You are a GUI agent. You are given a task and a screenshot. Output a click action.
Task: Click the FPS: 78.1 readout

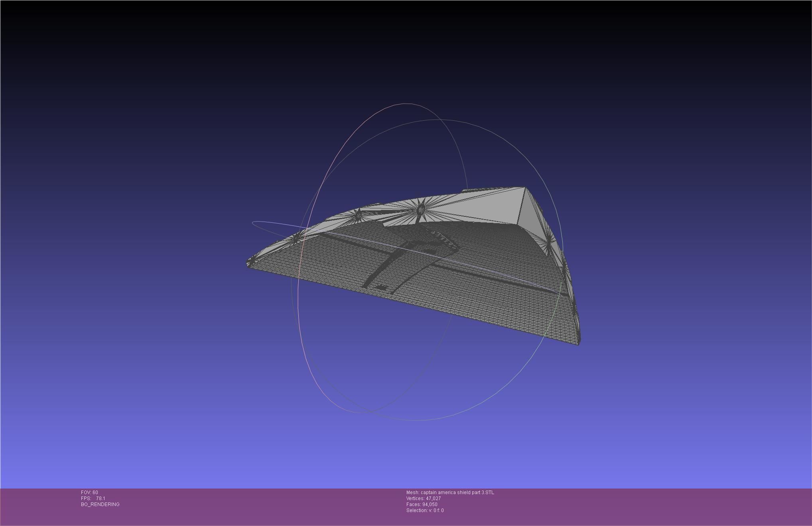pos(93,499)
